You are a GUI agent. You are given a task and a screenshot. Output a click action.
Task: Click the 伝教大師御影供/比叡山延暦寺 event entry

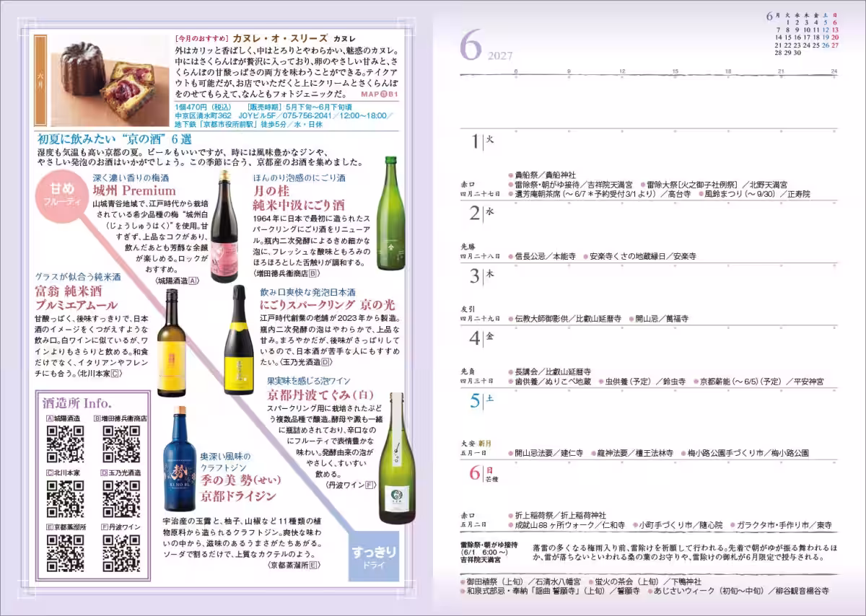[564, 318]
